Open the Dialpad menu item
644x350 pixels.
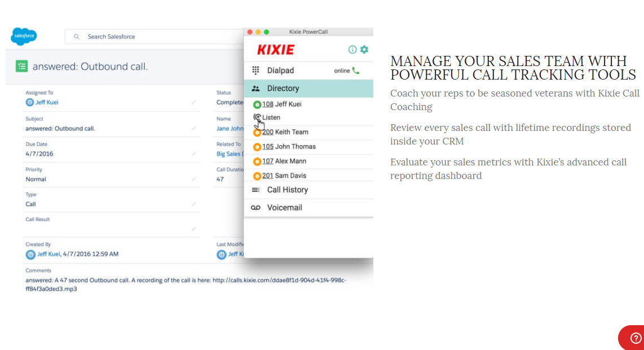click(308, 71)
